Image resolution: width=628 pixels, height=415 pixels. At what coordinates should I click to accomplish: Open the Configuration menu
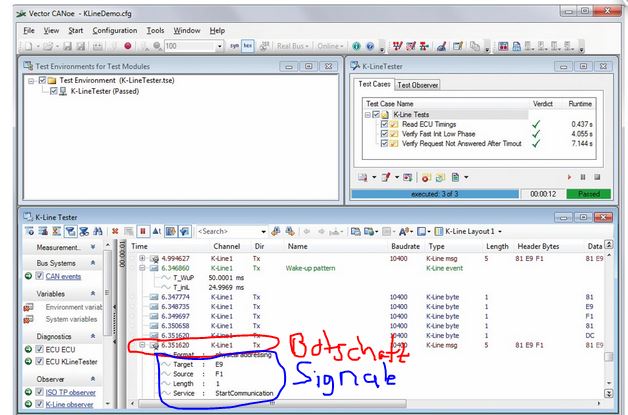(115, 30)
